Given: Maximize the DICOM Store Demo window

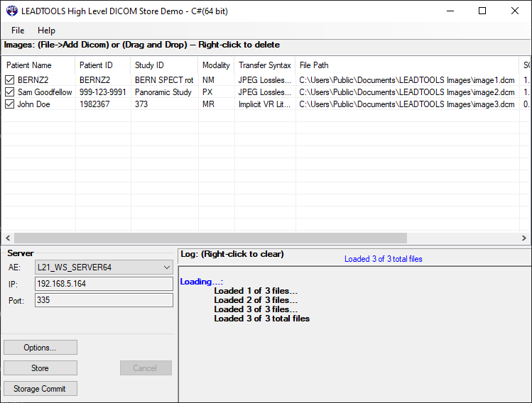Looking at the screenshot, I should (x=482, y=11).
